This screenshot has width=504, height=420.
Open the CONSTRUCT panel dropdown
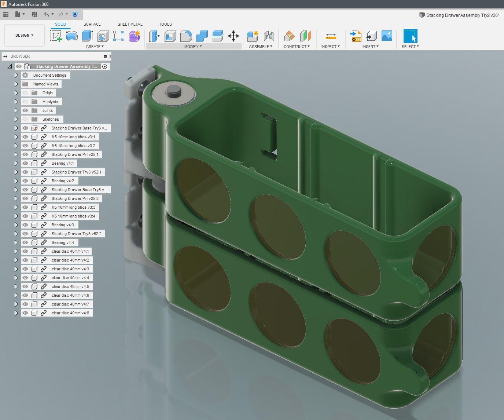tap(297, 47)
